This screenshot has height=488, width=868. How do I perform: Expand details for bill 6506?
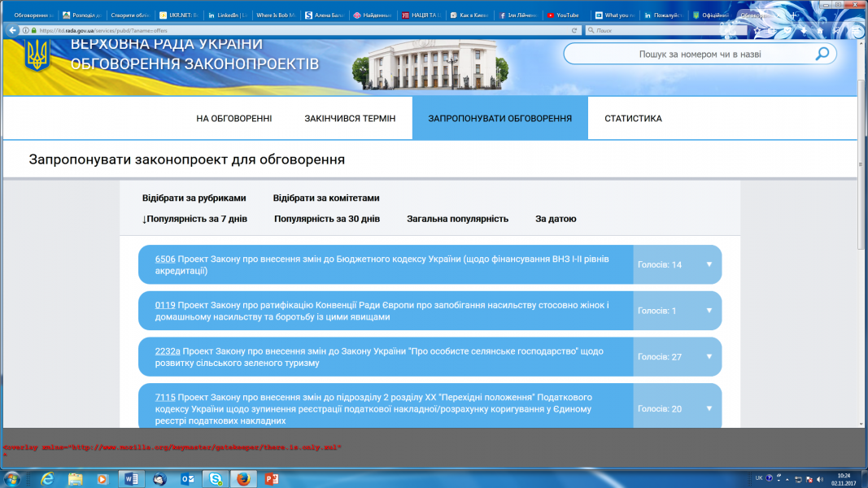click(709, 264)
